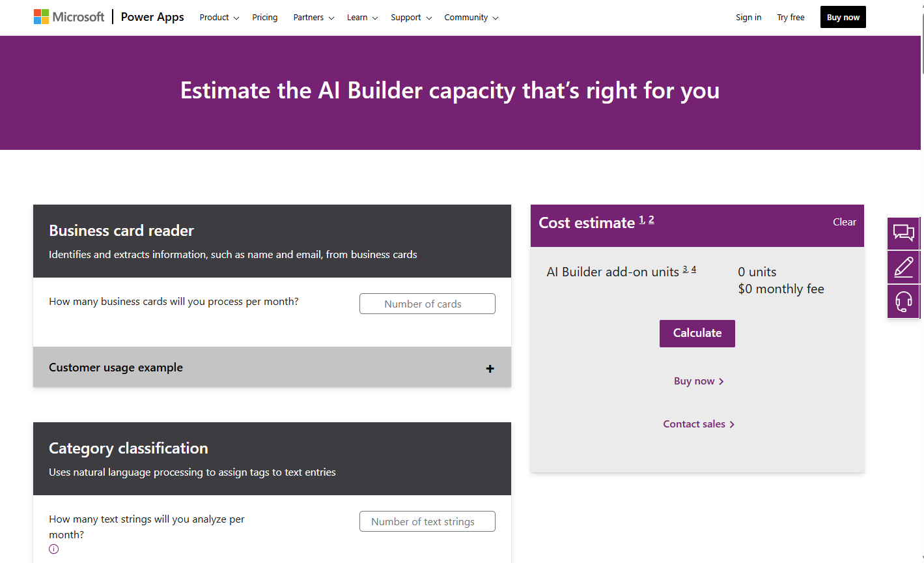
Task: Clear the cost estimate
Action: click(844, 222)
